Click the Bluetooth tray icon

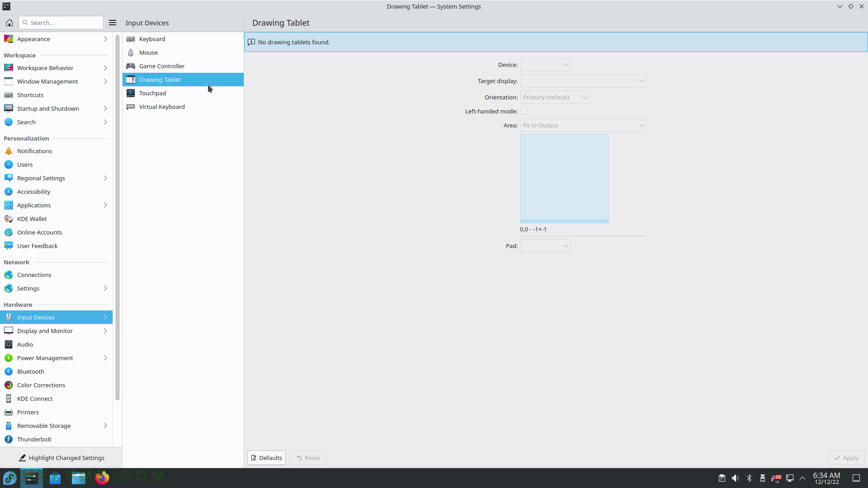click(749, 478)
